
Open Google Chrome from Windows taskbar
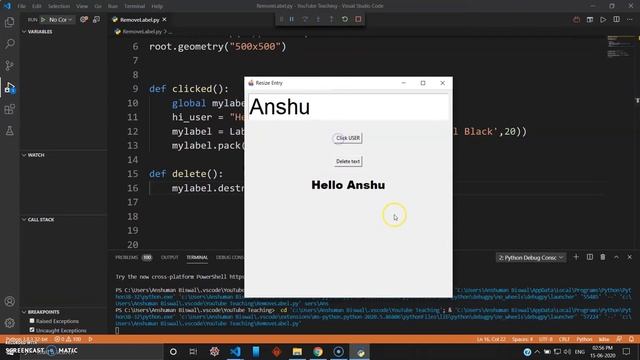pos(318,351)
